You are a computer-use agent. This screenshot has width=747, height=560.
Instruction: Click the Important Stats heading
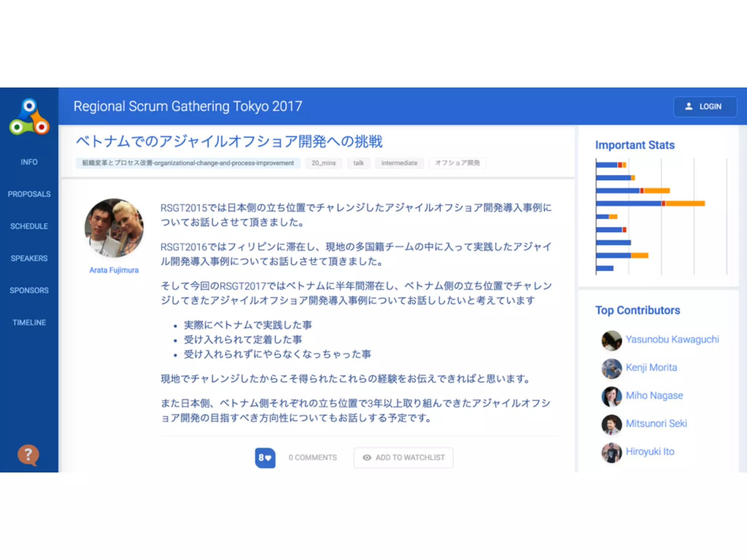point(635,145)
